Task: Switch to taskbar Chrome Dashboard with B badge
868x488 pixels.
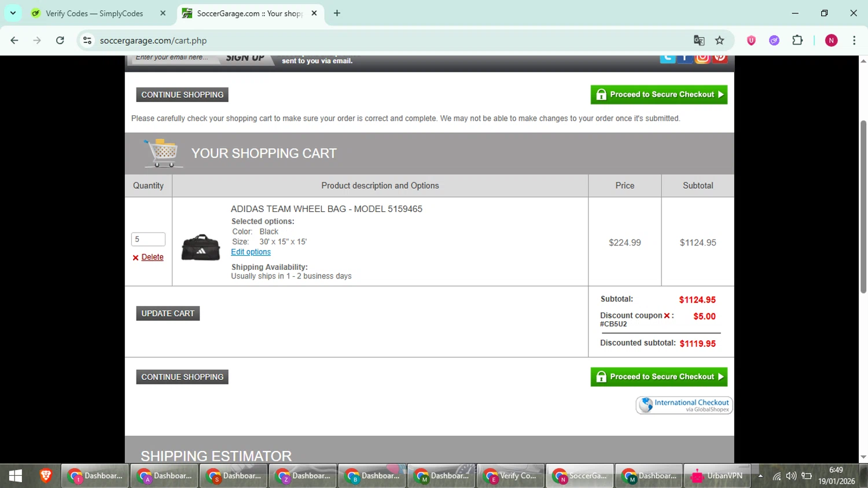Action: pos(372,476)
